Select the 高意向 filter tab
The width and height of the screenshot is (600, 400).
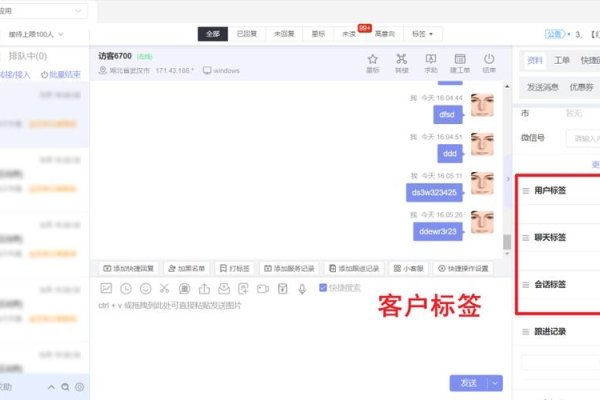385,34
